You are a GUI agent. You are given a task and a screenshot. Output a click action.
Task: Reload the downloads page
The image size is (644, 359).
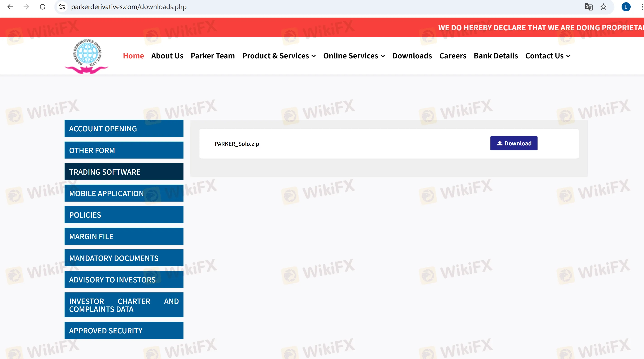pyautogui.click(x=43, y=7)
